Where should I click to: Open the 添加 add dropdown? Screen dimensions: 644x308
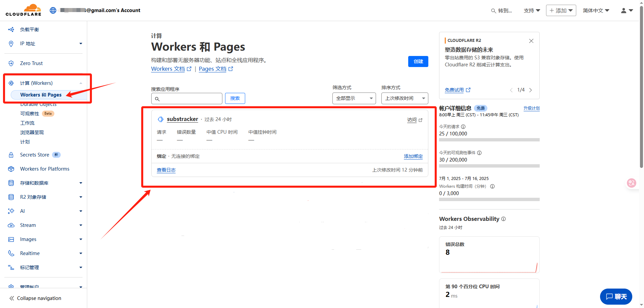[561, 10]
